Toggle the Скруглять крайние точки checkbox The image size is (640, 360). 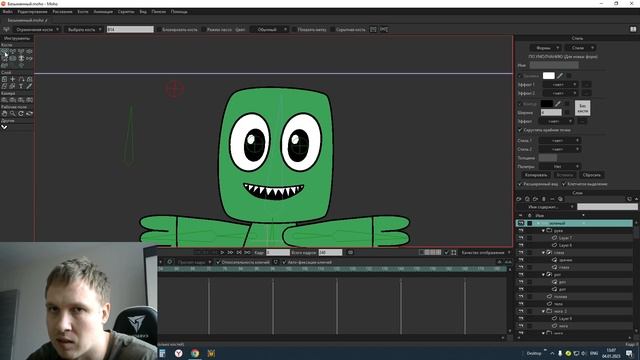[520, 130]
